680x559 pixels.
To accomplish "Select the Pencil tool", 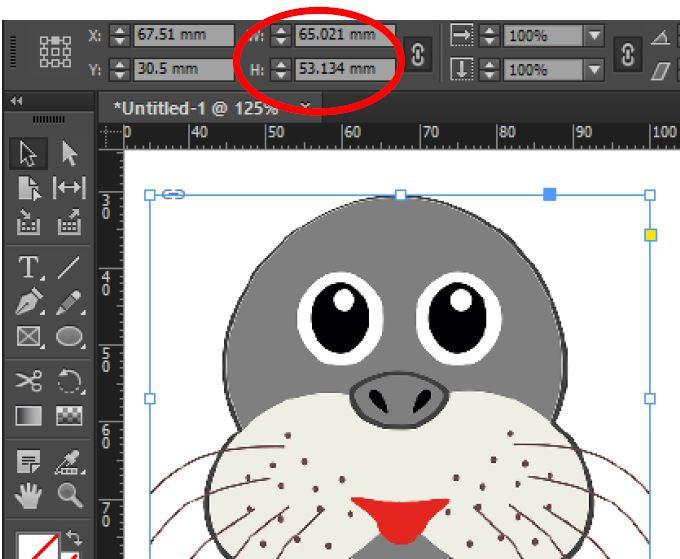I will pos(69,302).
